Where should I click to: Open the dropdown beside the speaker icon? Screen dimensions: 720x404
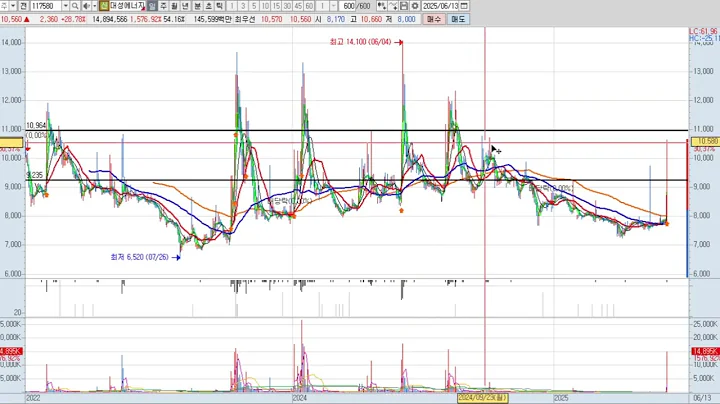94,6
